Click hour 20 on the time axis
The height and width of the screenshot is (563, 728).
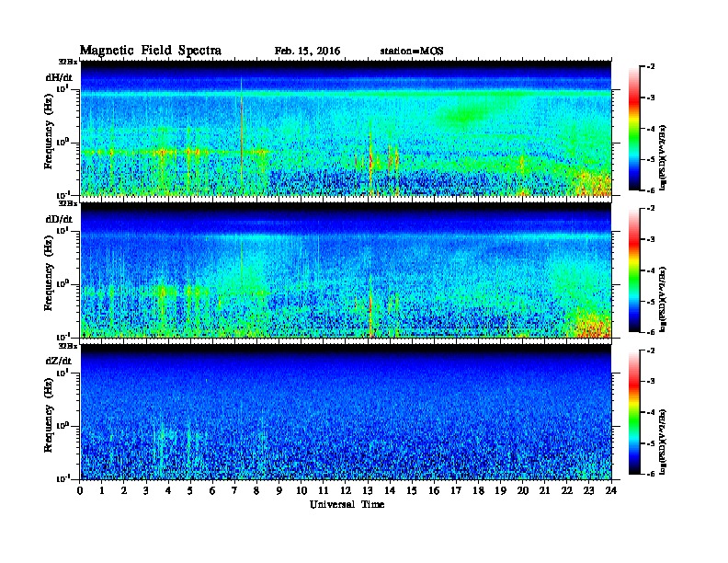pyautogui.click(x=523, y=490)
